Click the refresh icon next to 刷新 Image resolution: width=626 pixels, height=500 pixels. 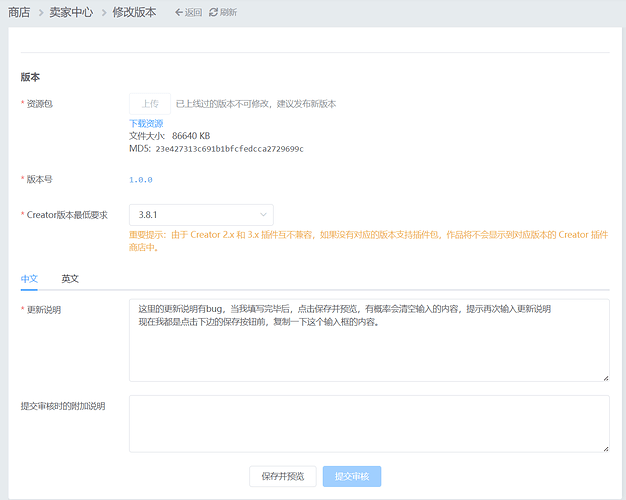[x=214, y=12]
